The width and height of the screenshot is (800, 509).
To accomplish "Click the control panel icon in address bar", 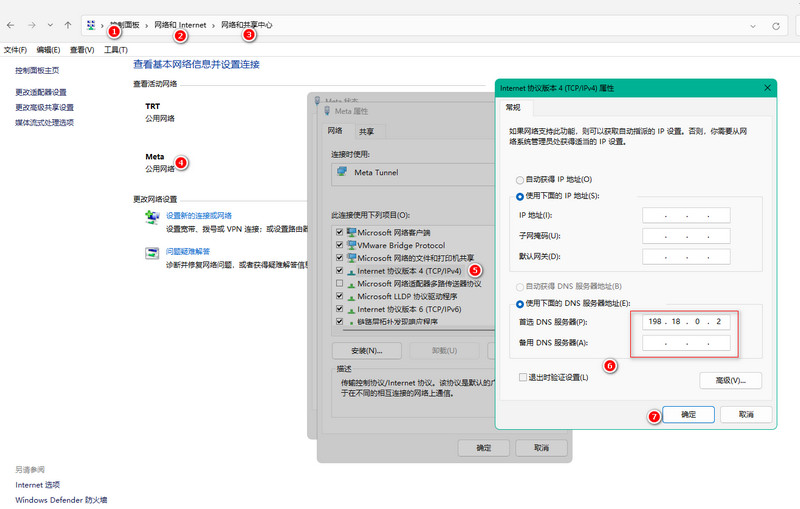I will point(94,25).
